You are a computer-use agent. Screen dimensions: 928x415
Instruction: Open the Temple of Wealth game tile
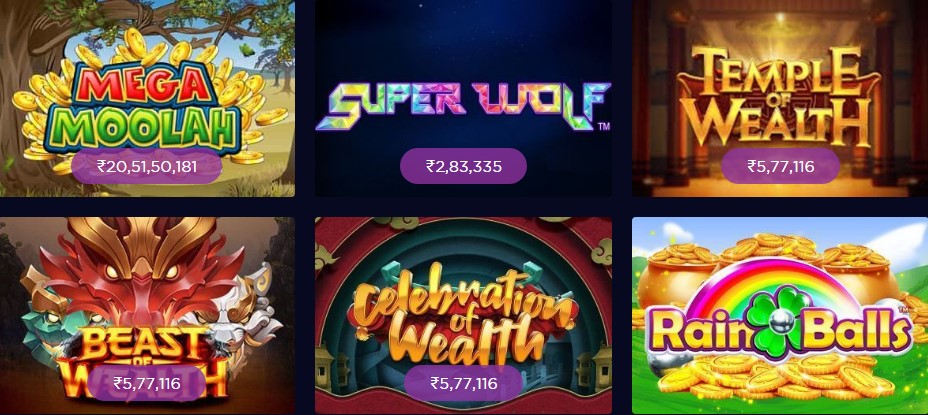(x=780, y=98)
